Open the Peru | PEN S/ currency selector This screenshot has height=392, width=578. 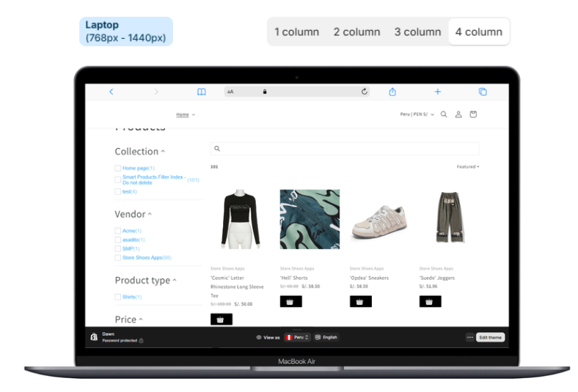417,114
